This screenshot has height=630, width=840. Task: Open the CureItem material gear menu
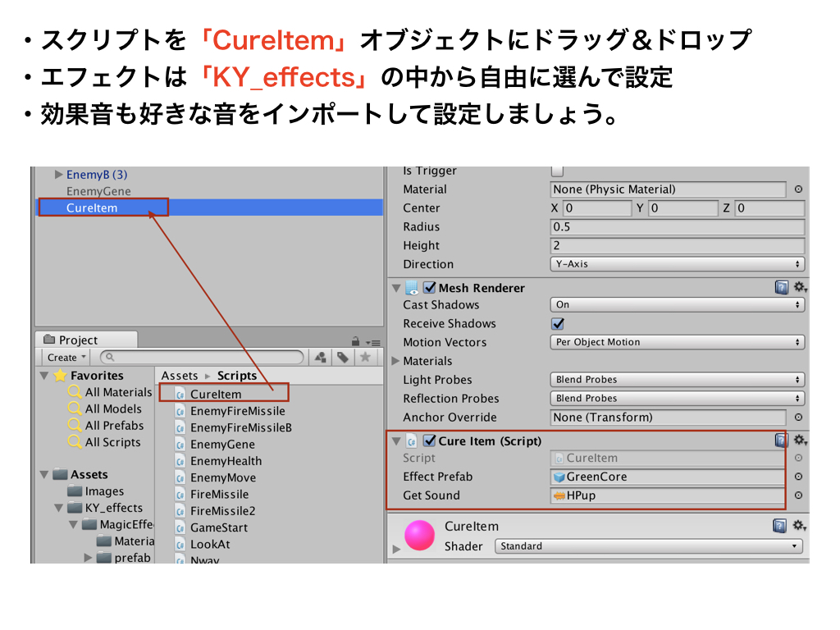click(800, 526)
